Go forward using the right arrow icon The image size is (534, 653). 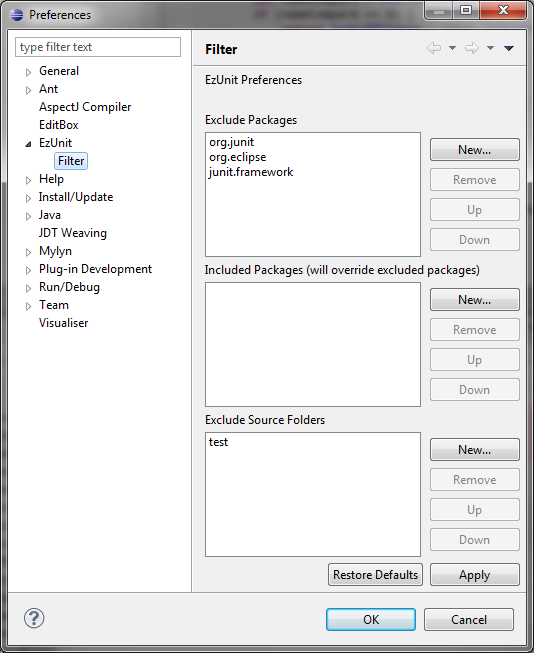472,48
